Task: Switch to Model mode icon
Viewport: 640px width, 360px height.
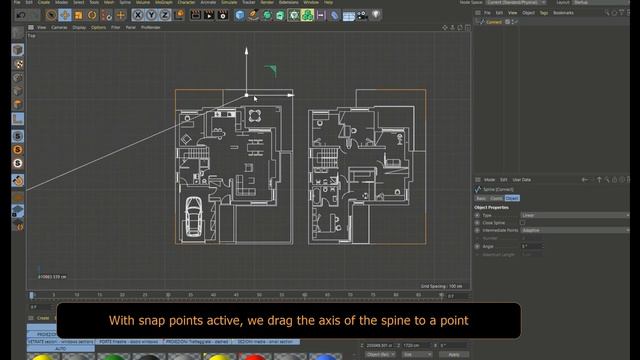Action: [18, 50]
